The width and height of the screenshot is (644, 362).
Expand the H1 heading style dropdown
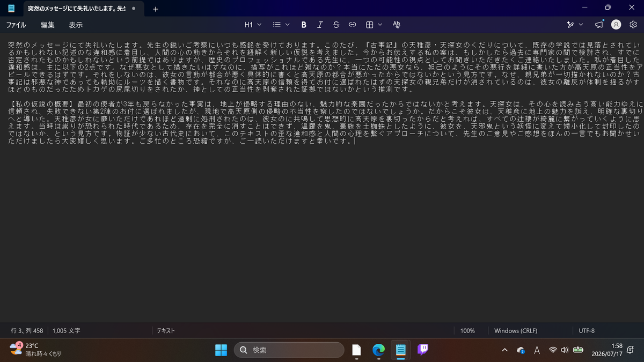[253, 25]
